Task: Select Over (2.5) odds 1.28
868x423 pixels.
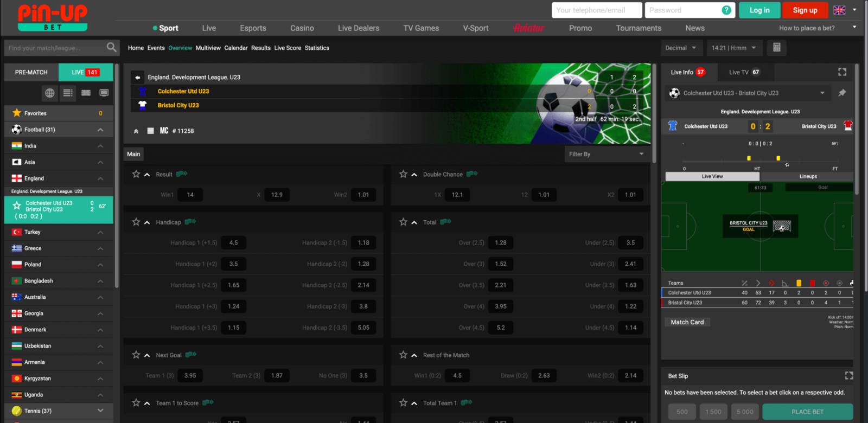Action: pyautogui.click(x=501, y=242)
